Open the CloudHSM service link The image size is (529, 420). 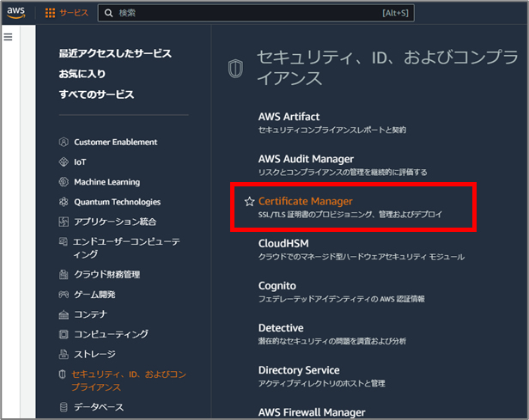coord(284,243)
